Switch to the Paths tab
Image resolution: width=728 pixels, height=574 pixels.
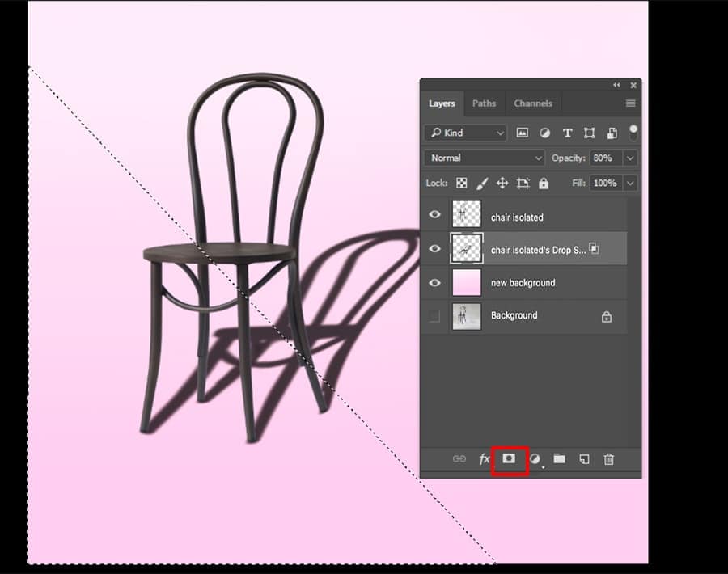tap(485, 103)
